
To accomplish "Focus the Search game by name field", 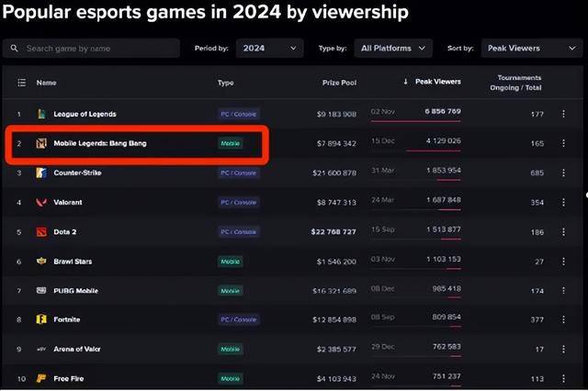I will (x=91, y=49).
